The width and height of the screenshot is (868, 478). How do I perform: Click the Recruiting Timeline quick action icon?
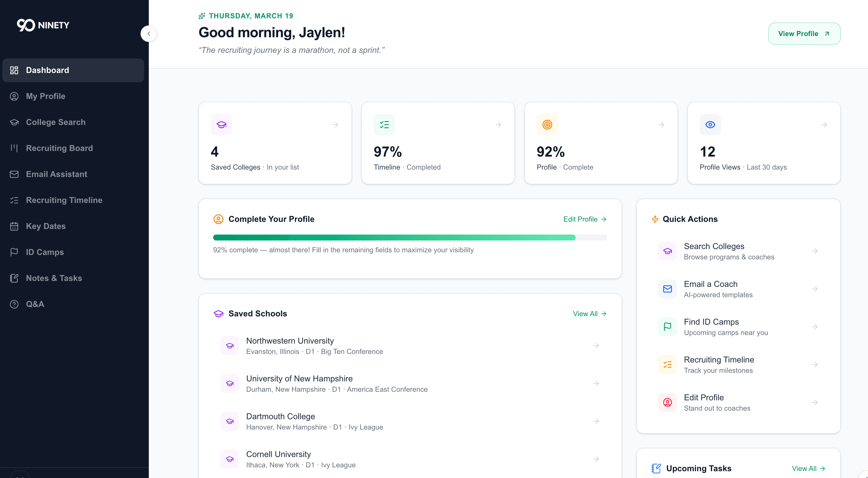tap(667, 364)
